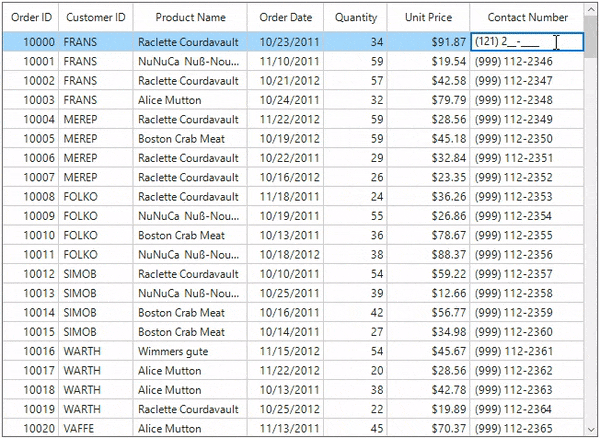The width and height of the screenshot is (600, 438).
Task: Click the Contact Number column header
Action: click(527, 17)
